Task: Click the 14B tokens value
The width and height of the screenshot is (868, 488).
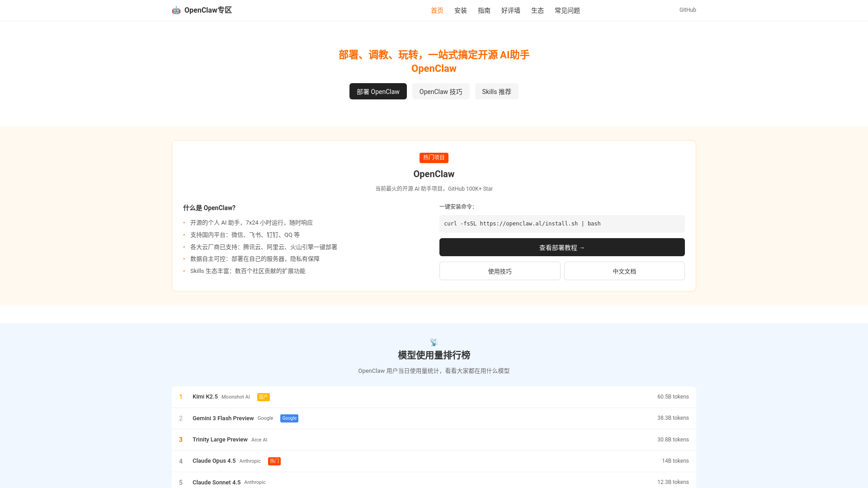Action: 675,461
